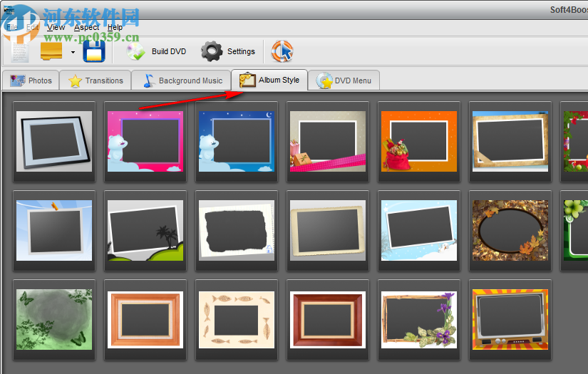Choose the pink teddy bear frame style
This screenshot has width=588, height=374.
[x=145, y=141]
